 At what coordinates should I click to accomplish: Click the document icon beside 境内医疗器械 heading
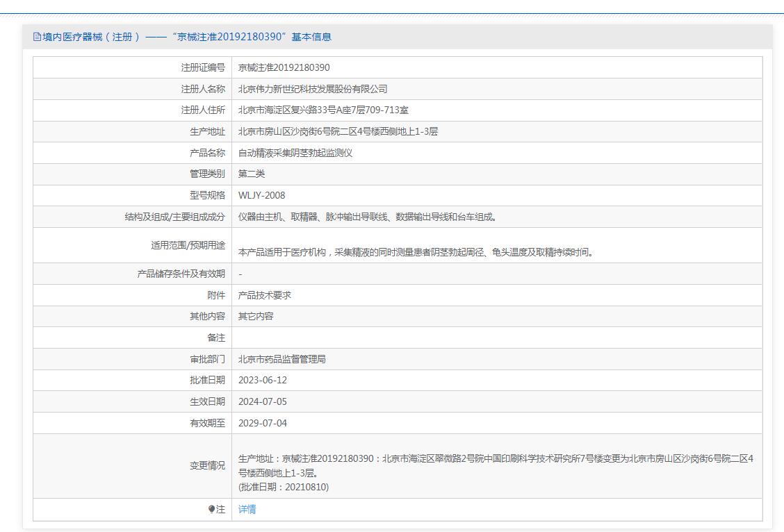point(37,37)
